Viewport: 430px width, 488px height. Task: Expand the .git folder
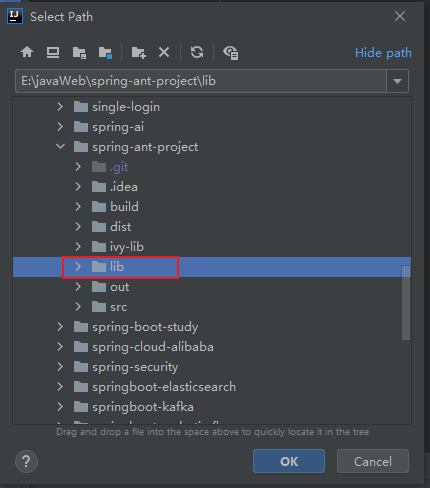(78, 167)
